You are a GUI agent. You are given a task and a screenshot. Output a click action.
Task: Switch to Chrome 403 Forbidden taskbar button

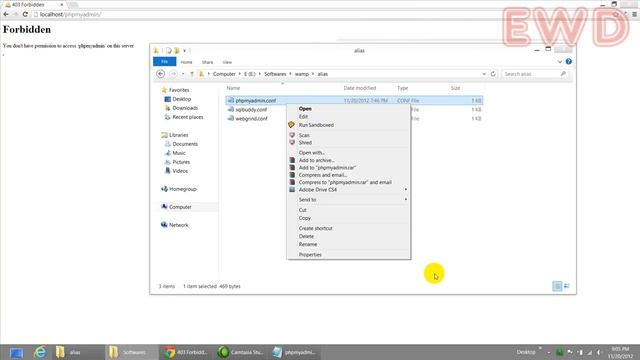point(187,352)
